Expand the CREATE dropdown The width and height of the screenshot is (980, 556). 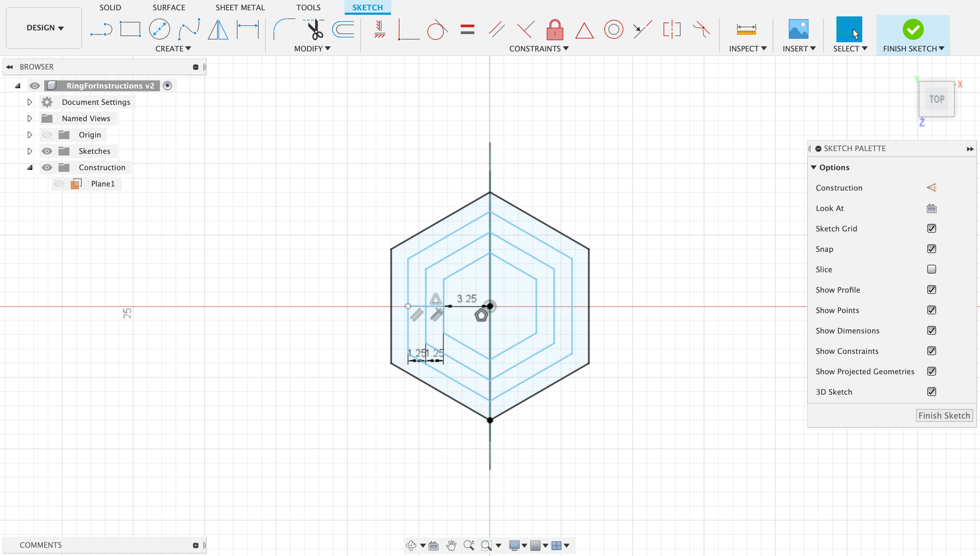tap(173, 48)
